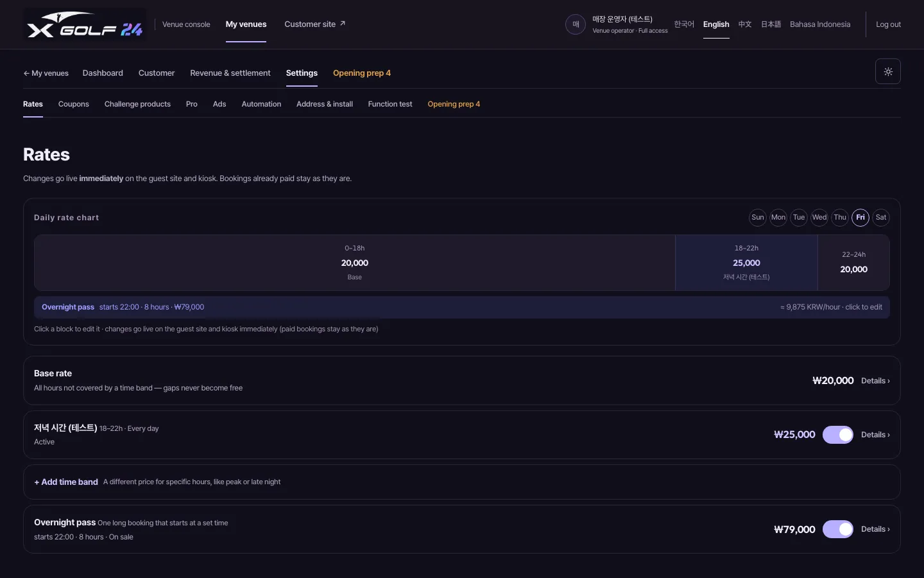Image resolution: width=924 pixels, height=578 pixels.
Task: Edit the 0–18h base rate block
Action: click(355, 263)
